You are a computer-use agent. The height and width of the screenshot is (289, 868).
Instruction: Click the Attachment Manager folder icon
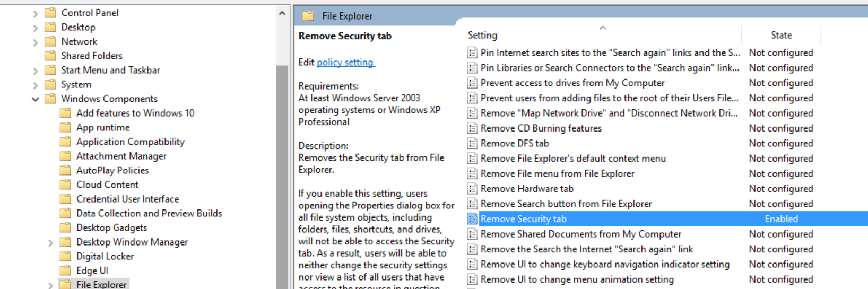tap(65, 156)
